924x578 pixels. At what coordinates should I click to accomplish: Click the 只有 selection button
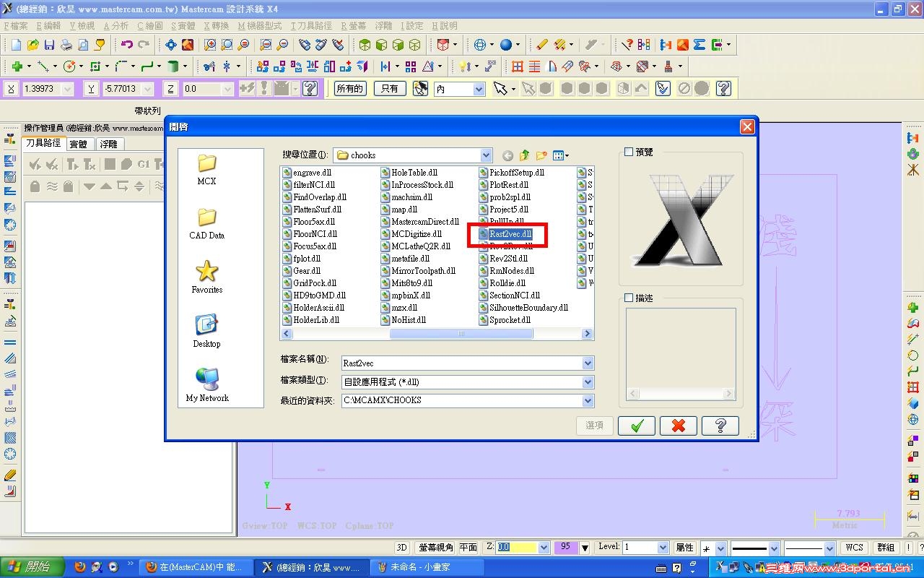pos(389,89)
